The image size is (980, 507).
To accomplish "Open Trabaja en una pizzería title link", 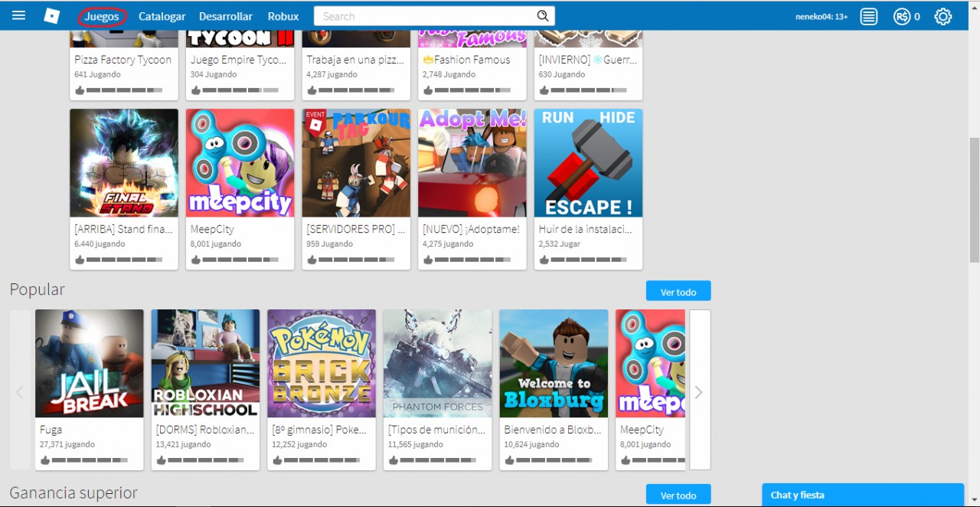I will point(354,60).
